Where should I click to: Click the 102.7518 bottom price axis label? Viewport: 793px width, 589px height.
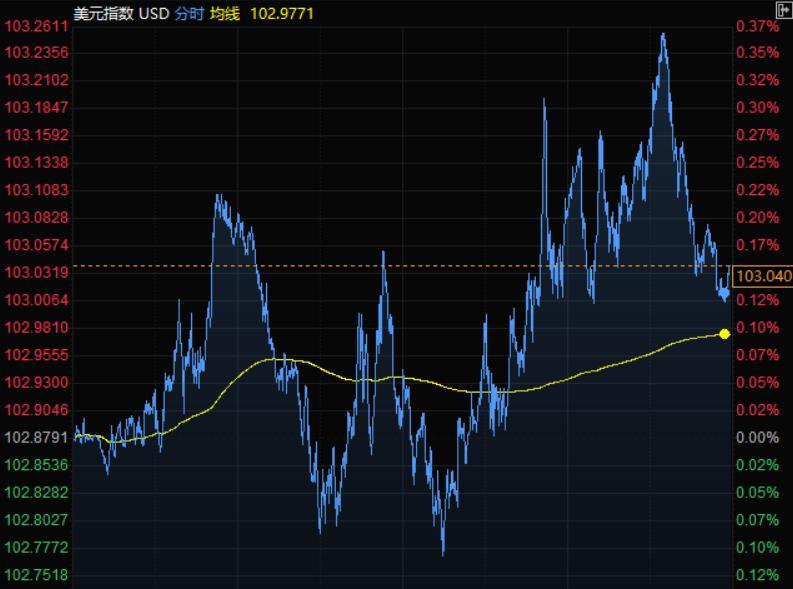[x=36, y=575]
